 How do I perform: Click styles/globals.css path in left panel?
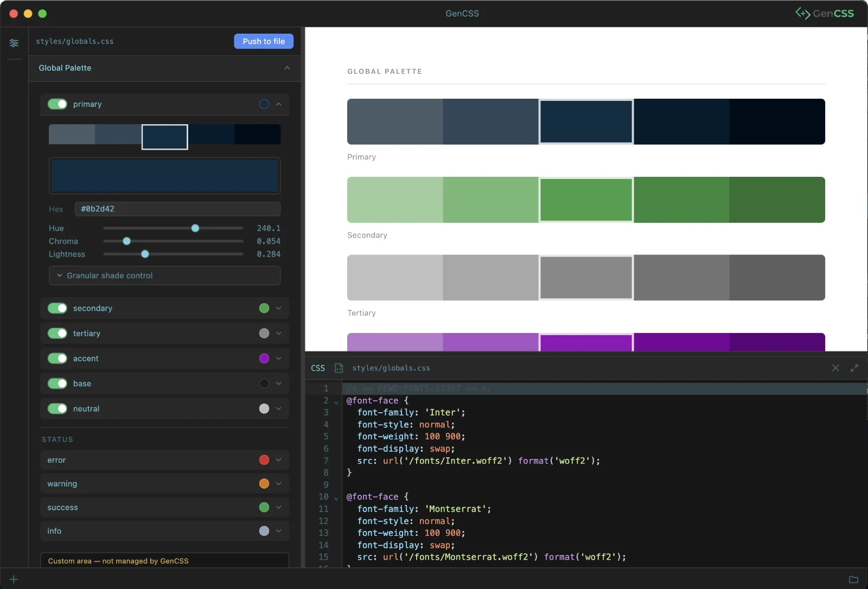pos(75,41)
